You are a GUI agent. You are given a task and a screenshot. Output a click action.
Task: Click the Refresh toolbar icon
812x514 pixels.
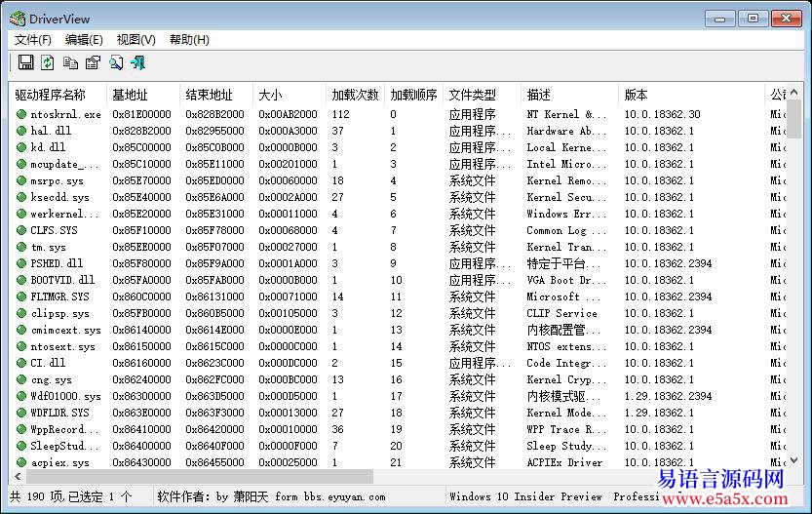coord(48,62)
